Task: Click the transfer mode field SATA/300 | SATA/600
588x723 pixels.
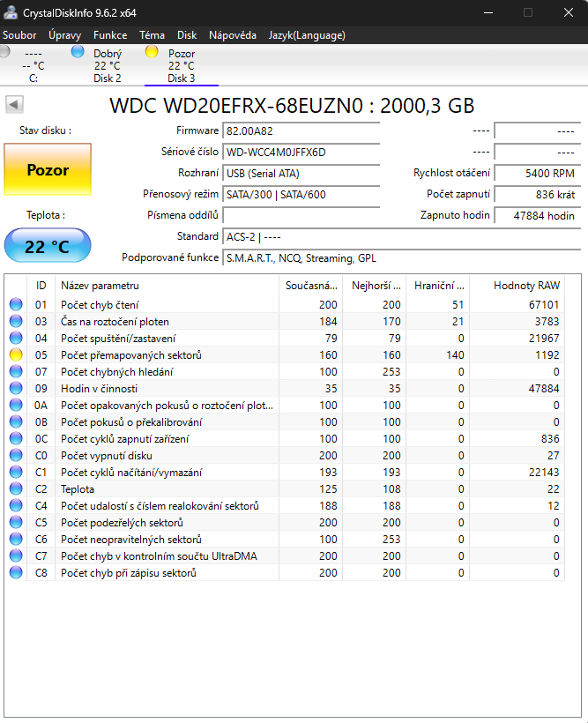Action: coord(301,195)
